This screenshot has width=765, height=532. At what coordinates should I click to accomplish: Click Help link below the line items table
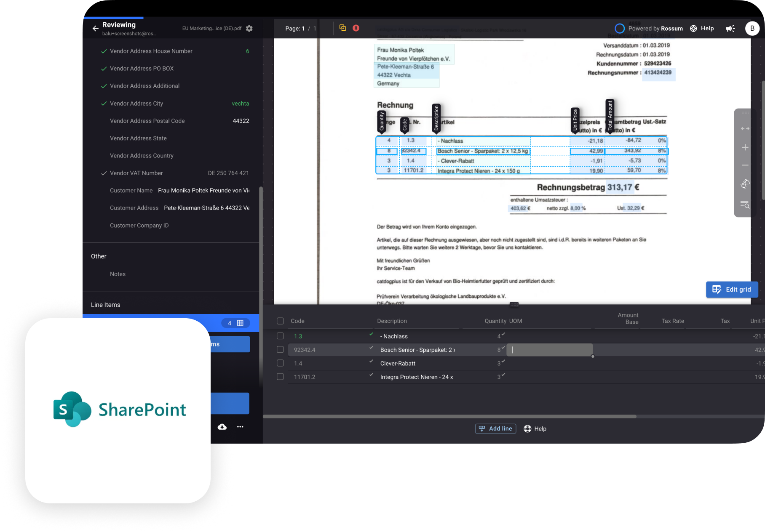535,428
